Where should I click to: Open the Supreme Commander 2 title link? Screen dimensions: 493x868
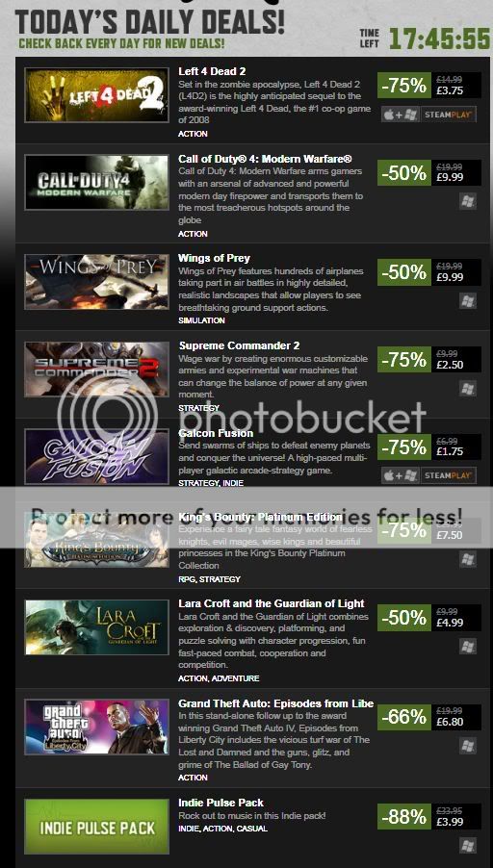click(x=240, y=346)
